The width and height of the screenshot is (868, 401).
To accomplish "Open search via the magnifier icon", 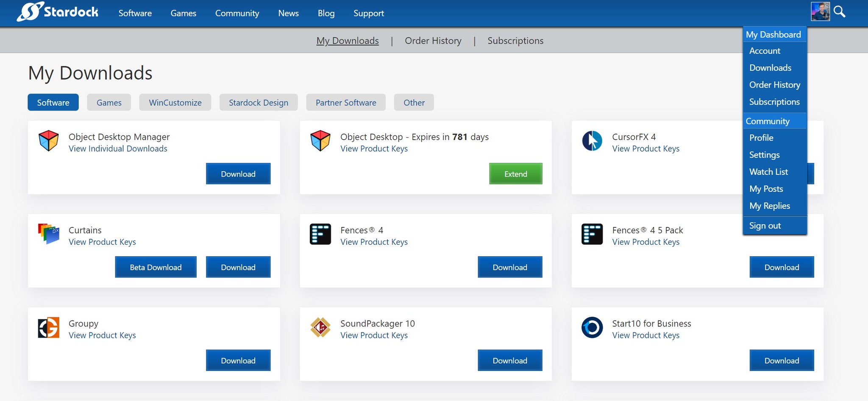I will [839, 12].
